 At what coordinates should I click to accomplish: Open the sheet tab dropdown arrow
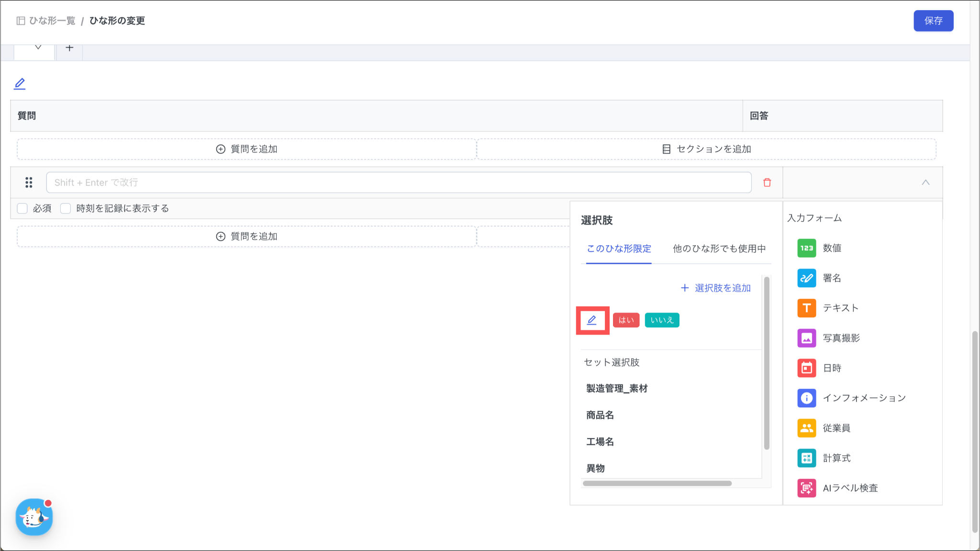pos(38,47)
